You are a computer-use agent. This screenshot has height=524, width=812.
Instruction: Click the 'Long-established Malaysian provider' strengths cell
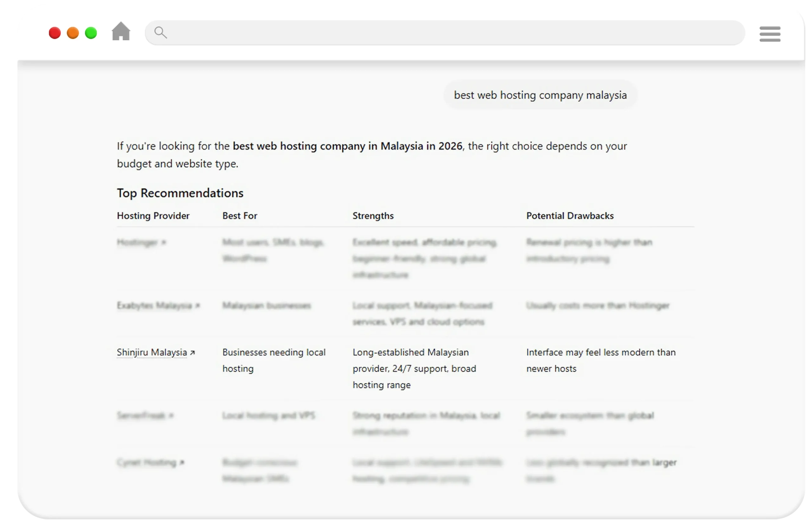coord(414,368)
